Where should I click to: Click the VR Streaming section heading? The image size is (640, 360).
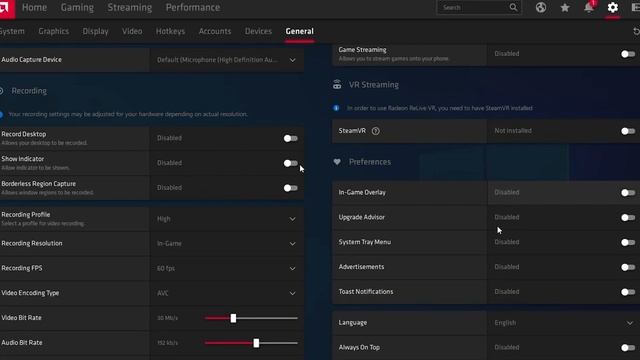(373, 85)
